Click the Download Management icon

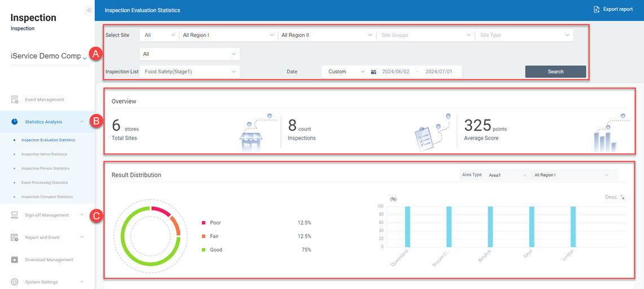click(x=15, y=260)
